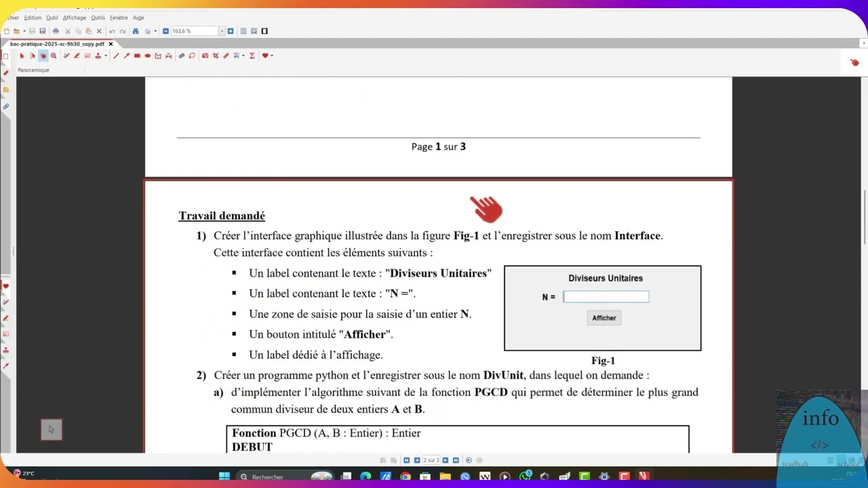
Task: Click the Redo arrow icon
Action: (x=123, y=31)
